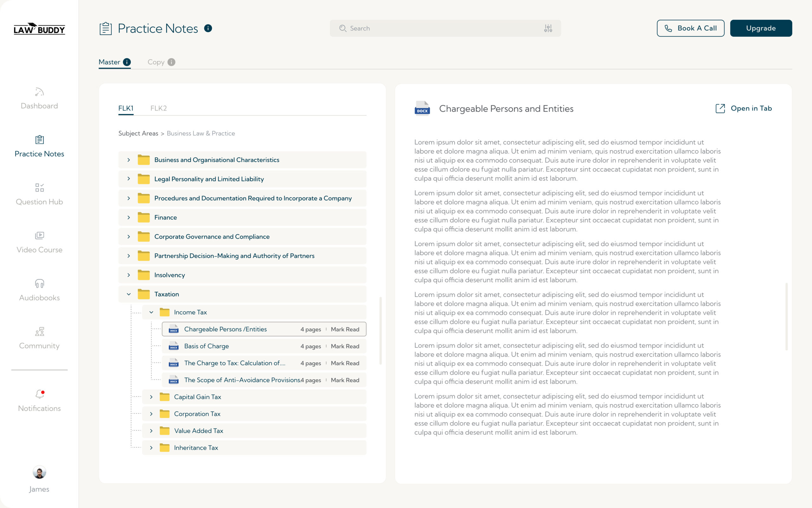This screenshot has width=812, height=508.
Task: Open the Basis of Charge document
Action: [x=264, y=346]
